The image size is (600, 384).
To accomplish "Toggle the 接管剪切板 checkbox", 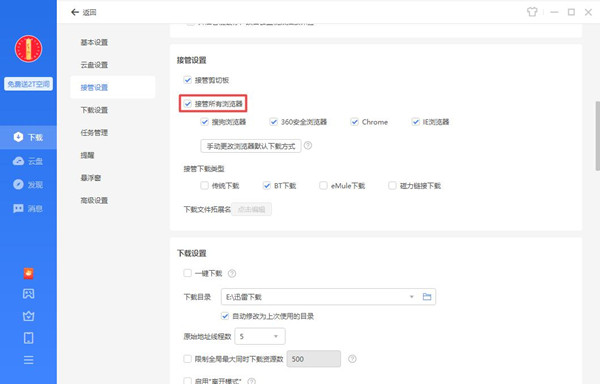I will click(188, 80).
